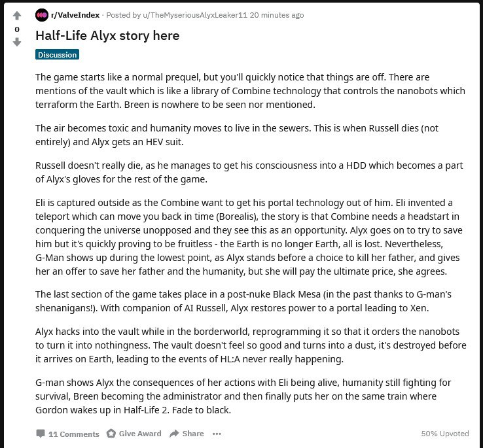This screenshot has width=483, height=448.
Task: View the '11 Comments' label
Action: point(73,434)
